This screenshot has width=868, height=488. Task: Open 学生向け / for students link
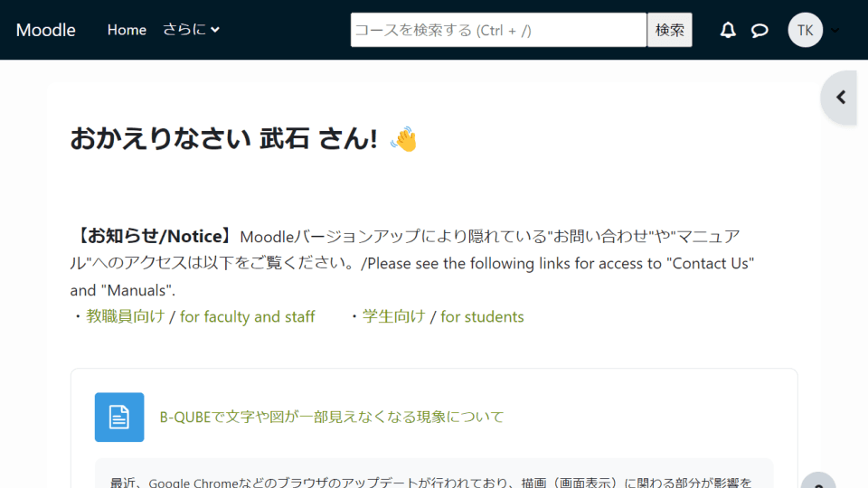click(x=443, y=316)
